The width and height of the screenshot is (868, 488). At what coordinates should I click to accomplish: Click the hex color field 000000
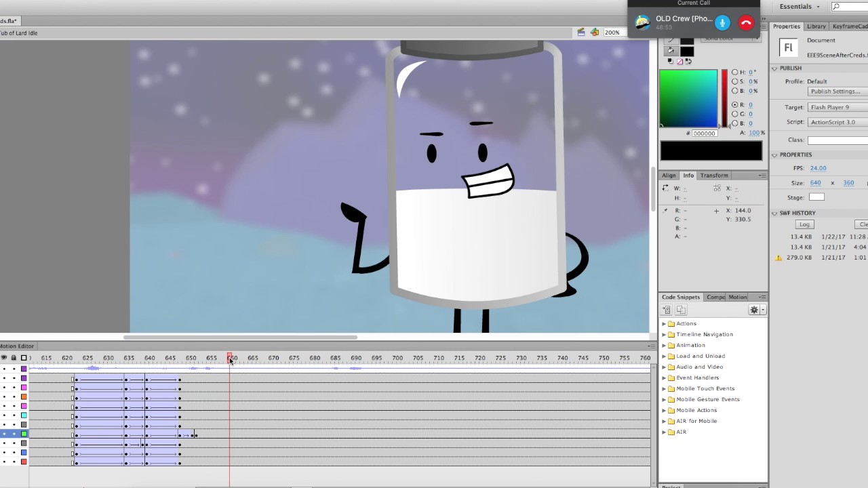[x=704, y=134]
